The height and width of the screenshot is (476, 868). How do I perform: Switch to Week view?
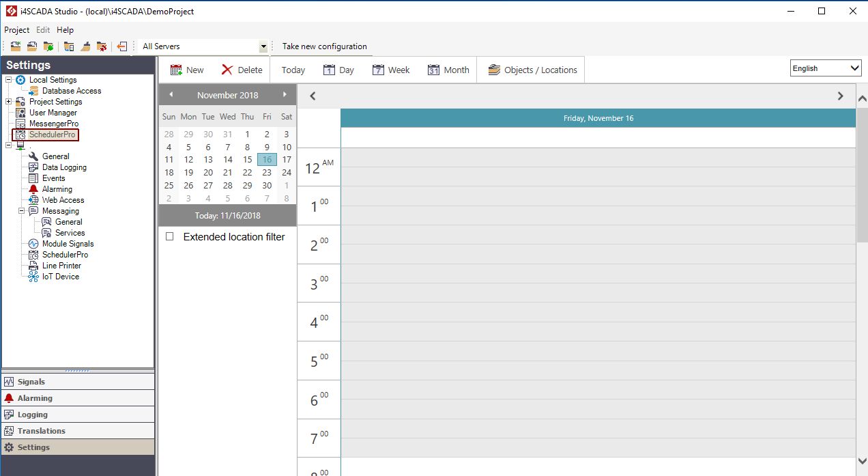[391, 70]
